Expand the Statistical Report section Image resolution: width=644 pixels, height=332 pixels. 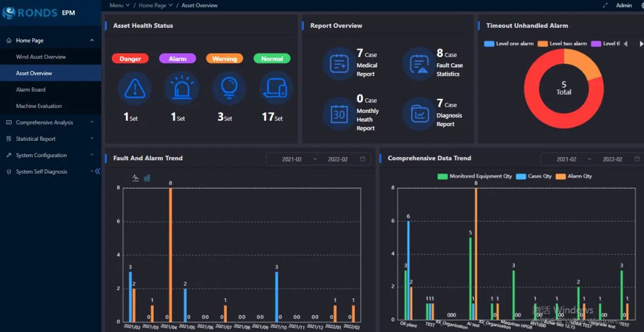[x=92, y=139]
